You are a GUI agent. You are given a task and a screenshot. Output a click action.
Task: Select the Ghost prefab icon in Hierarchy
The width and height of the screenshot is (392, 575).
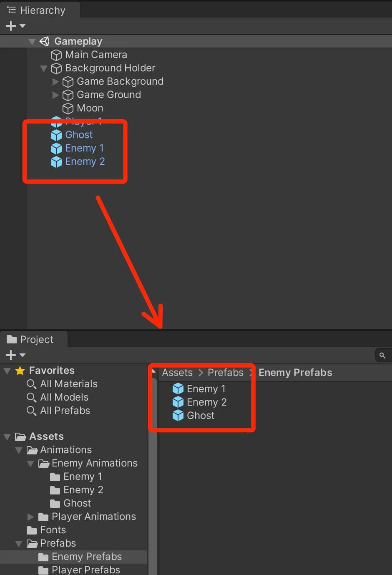tap(56, 135)
